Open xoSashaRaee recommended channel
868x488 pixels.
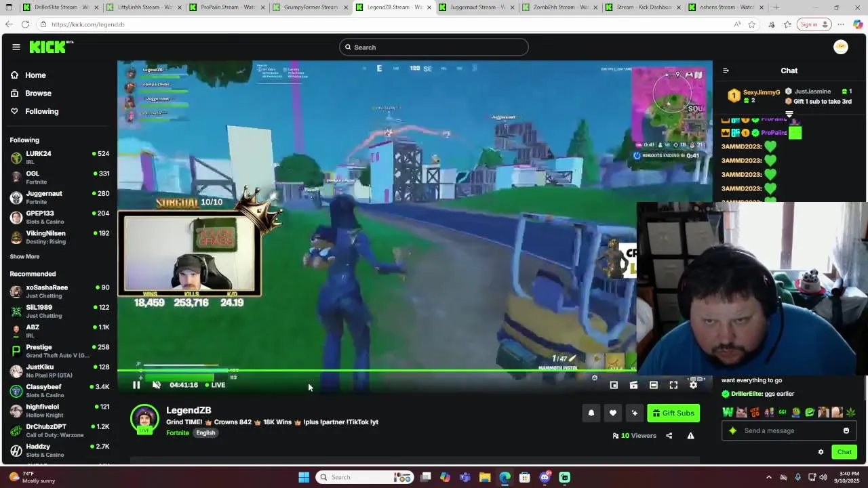60,291
